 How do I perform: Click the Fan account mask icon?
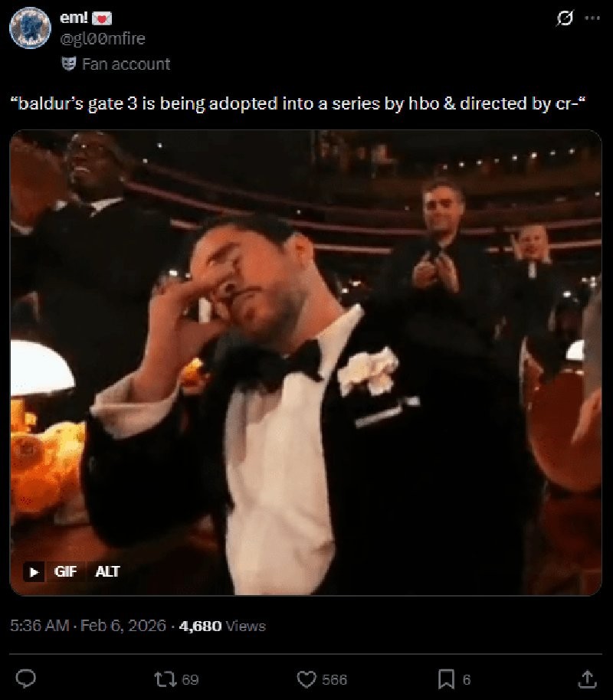pyautogui.click(x=68, y=64)
